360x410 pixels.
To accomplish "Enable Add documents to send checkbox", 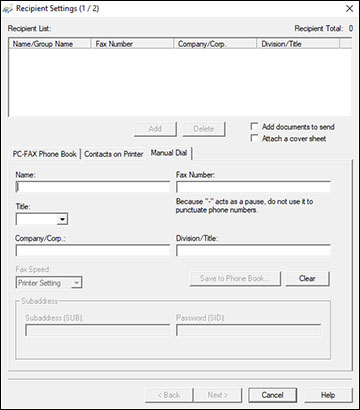I will click(254, 127).
